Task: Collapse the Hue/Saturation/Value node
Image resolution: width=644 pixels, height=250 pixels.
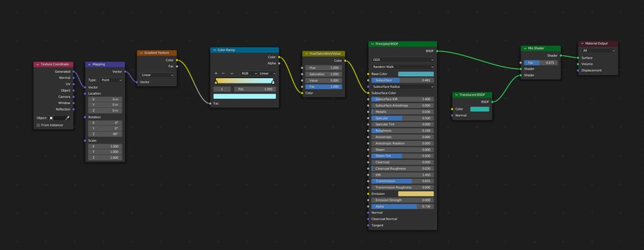Action: [306, 54]
